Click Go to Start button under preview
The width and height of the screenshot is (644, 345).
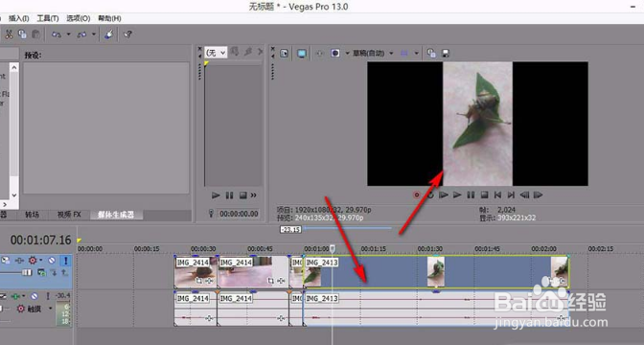tap(497, 195)
